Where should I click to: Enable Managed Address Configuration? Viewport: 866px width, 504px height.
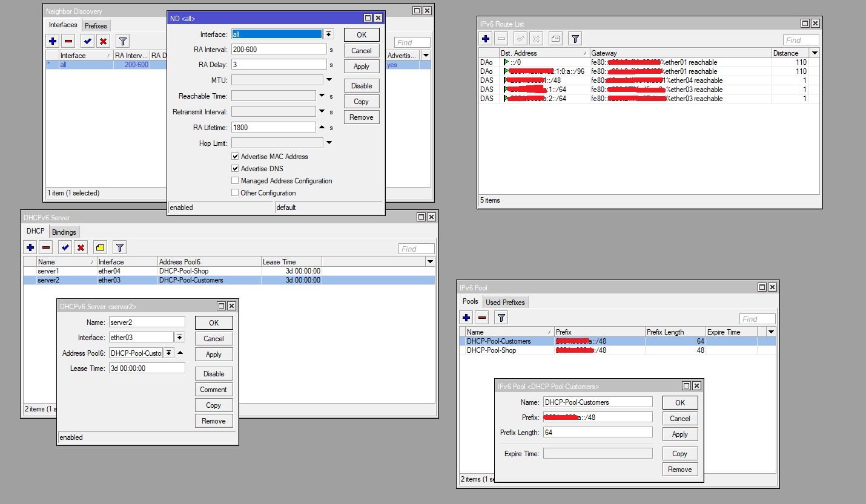(x=235, y=180)
